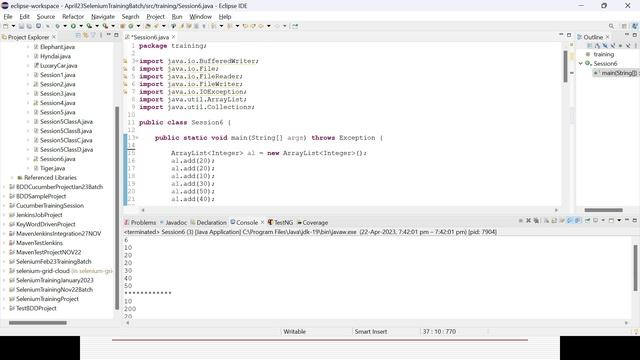Click the Writable status bar entry
640x360 pixels.
294,331
